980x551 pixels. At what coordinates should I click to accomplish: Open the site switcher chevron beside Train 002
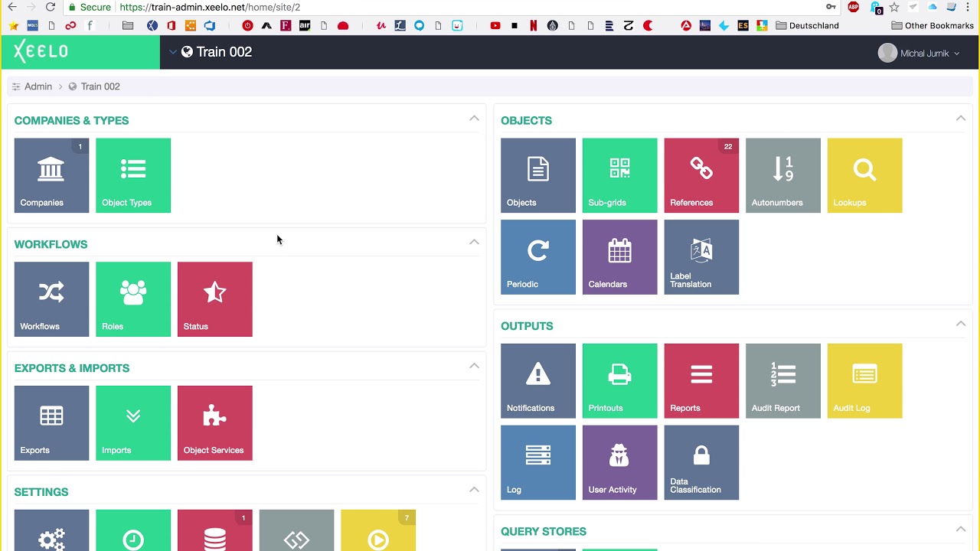coord(173,52)
